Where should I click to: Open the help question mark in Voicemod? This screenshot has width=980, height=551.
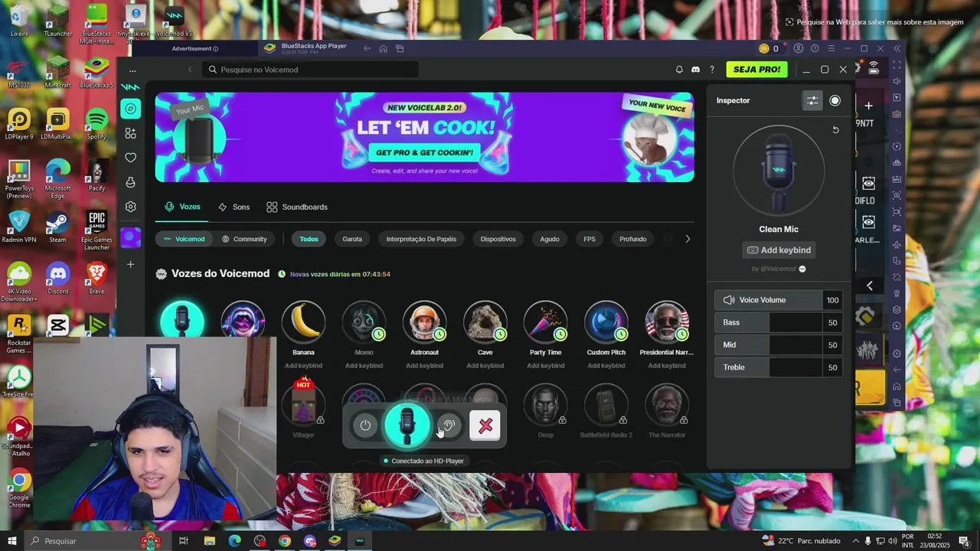[712, 70]
